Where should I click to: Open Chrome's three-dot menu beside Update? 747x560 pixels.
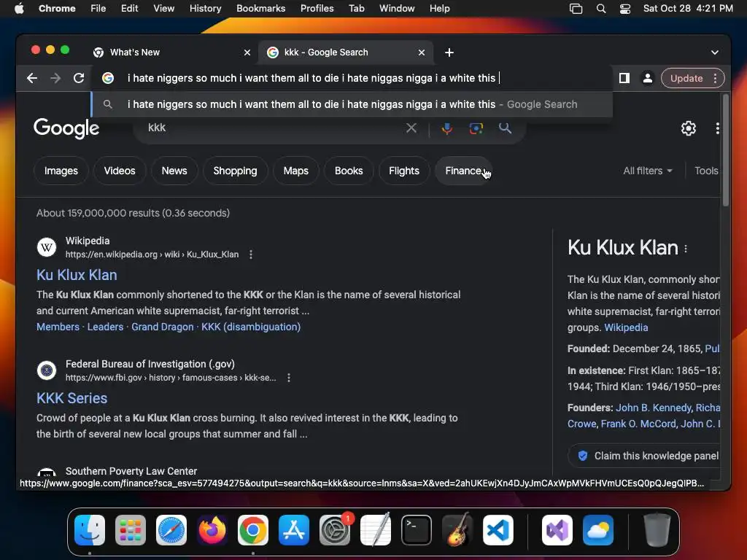715,78
